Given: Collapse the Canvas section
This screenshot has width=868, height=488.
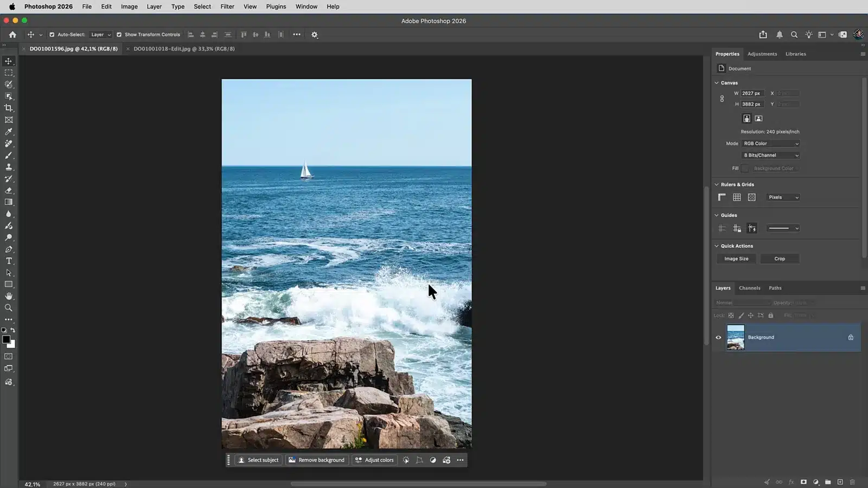Looking at the screenshot, I should tap(717, 83).
